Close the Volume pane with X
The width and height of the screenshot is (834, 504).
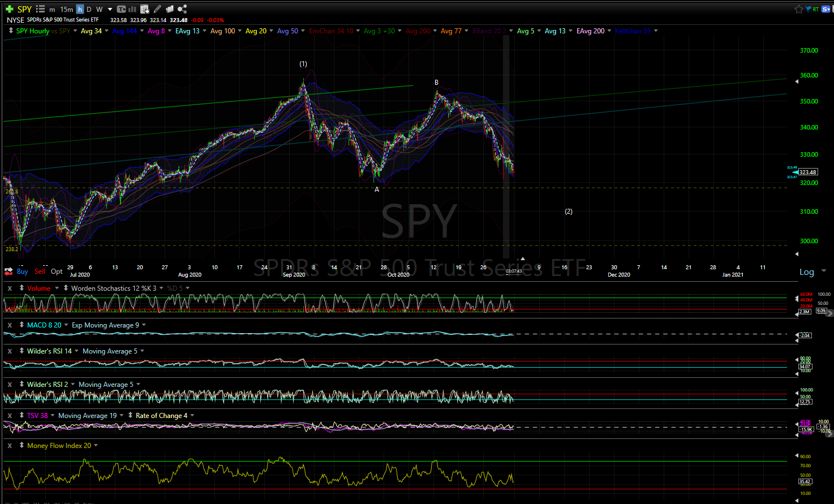(x=10, y=288)
